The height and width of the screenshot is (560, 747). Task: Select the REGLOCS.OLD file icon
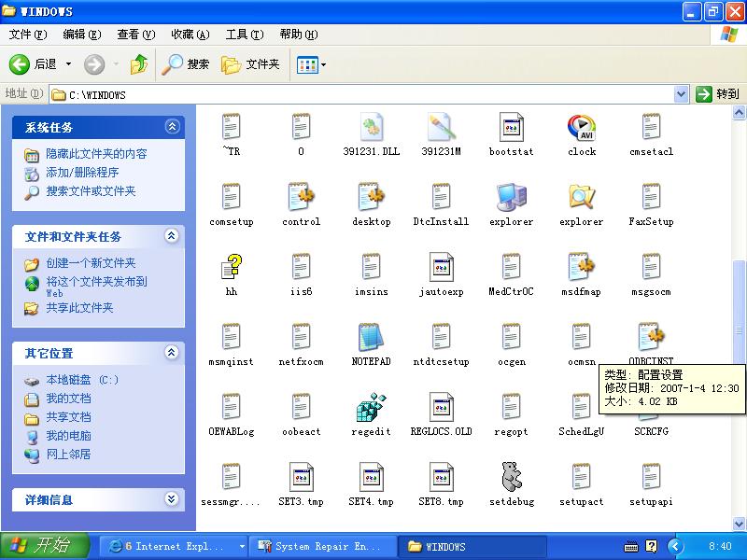tap(441, 407)
